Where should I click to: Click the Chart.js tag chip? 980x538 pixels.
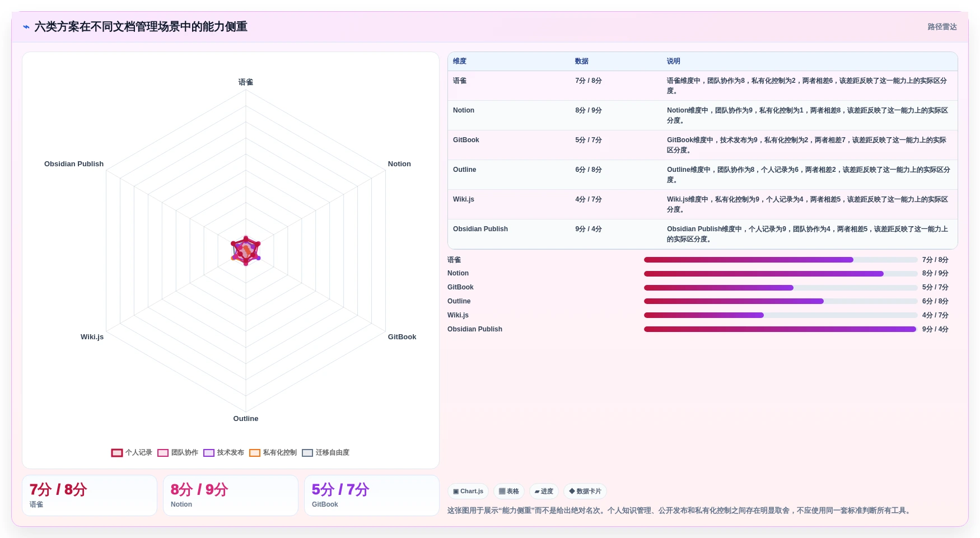coord(468,492)
